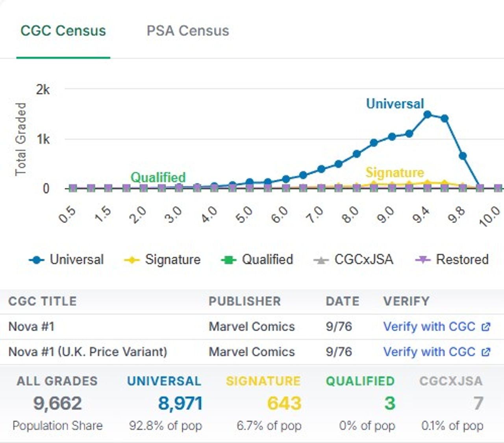Click external link icon on Nova #1 row
504x443 pixels.
[486, 327]
